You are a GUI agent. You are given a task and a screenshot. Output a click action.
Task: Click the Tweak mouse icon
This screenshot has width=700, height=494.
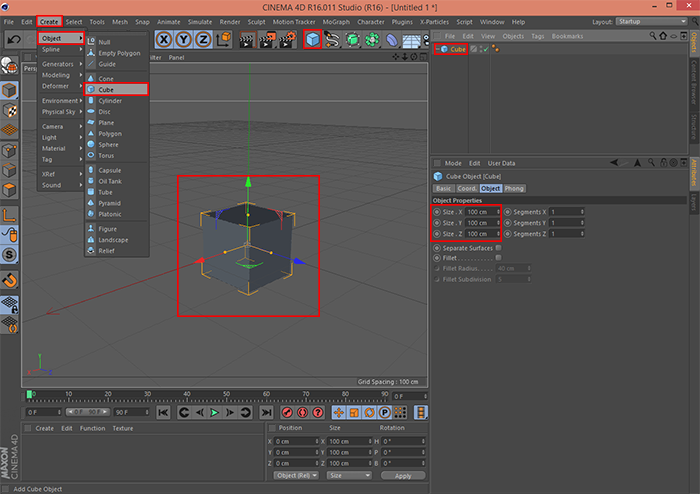(x=9, y=235)
